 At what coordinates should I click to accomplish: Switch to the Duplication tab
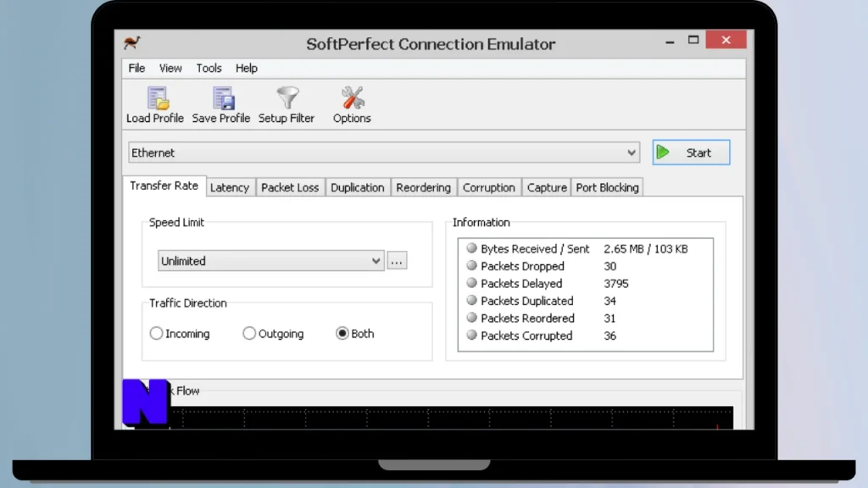coord(358,187)
